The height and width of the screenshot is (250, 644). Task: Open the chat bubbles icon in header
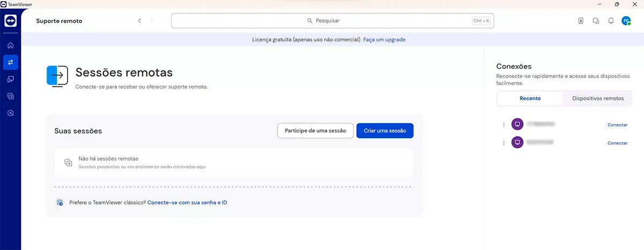tap(596, 21)
